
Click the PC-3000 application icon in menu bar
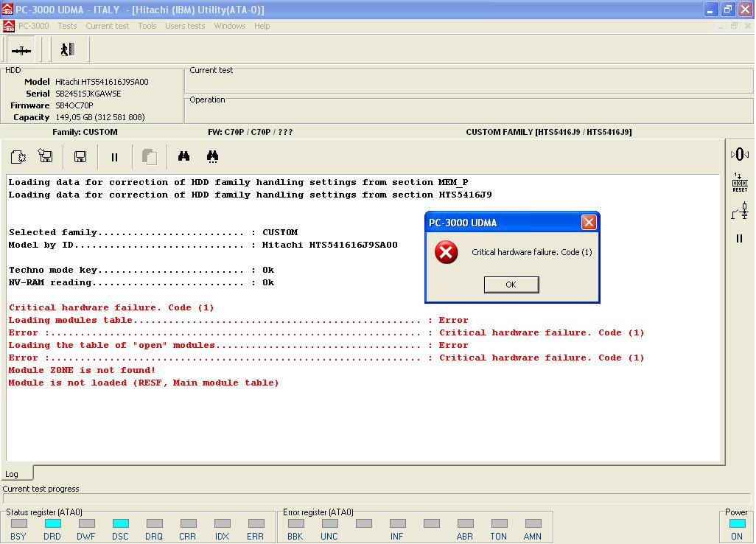pyautogui.click(x=8, y=26)
